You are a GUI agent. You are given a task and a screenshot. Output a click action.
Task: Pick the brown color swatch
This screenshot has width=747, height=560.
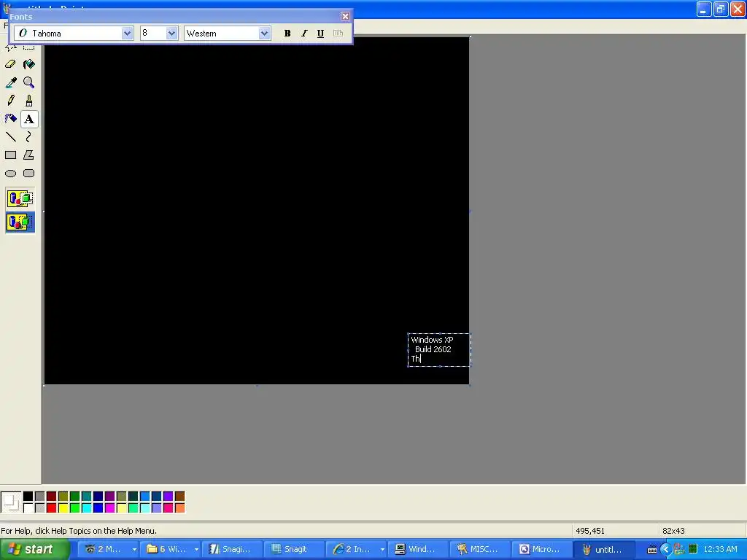(x=179, y=497)
